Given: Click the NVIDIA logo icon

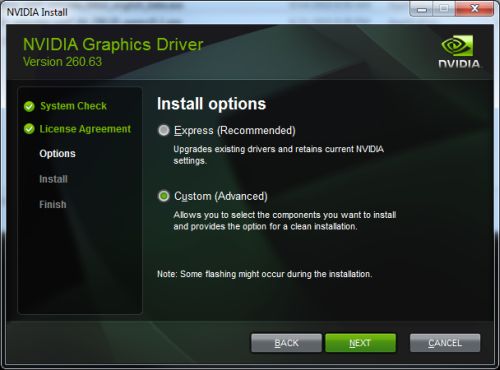Looking at the screenshot, I should [x=459, y=52].
